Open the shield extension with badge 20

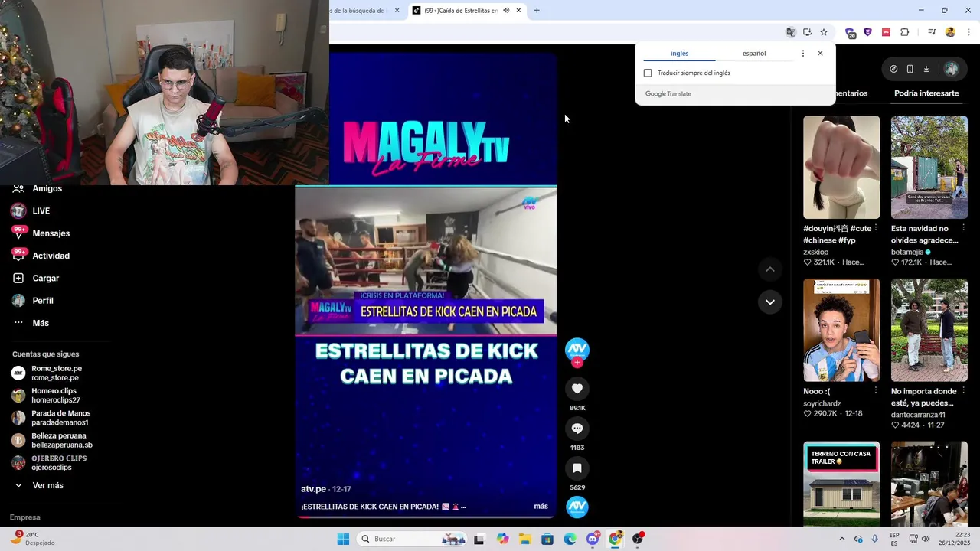(x=851, y=33)
